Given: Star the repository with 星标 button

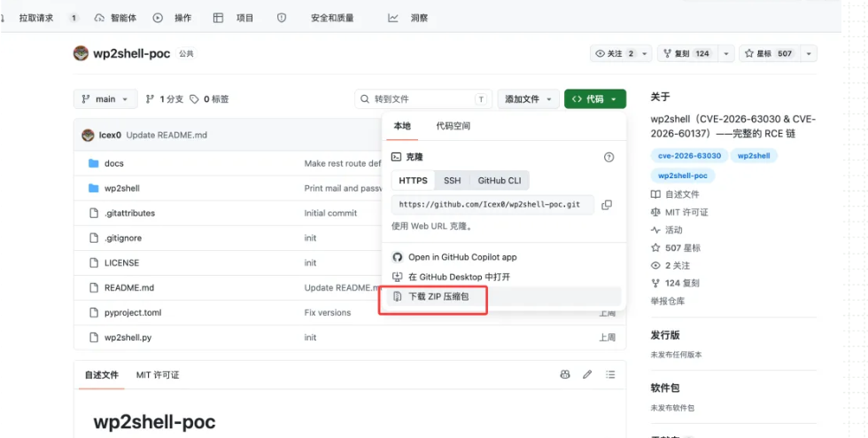Looking at the screenshot, I should (x=770, y=54).
